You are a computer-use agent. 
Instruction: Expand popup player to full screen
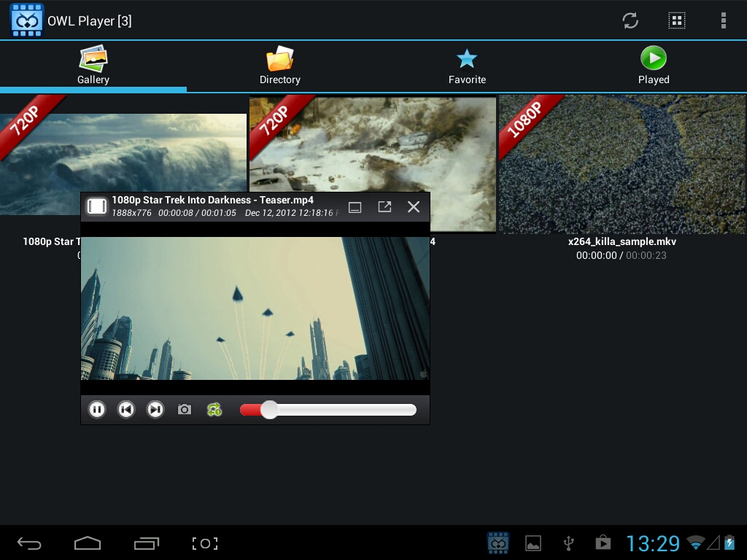384,206
